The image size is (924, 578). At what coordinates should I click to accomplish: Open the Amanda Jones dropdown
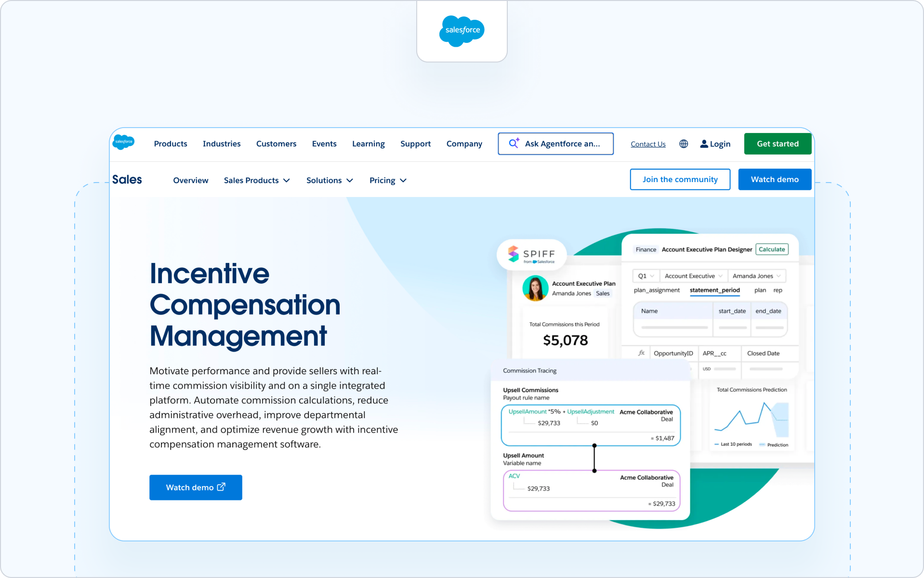[x=757, y=276]
